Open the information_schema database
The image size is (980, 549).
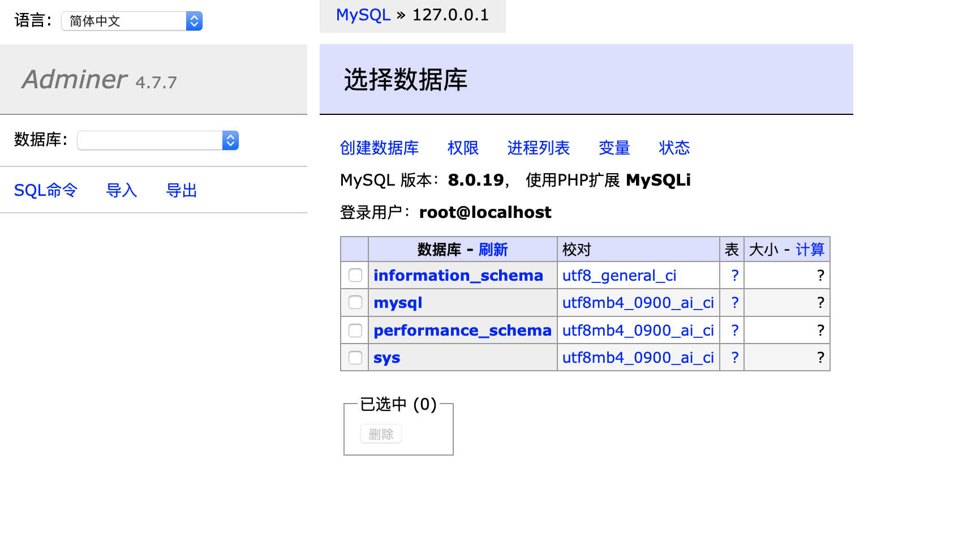(458, 275)
